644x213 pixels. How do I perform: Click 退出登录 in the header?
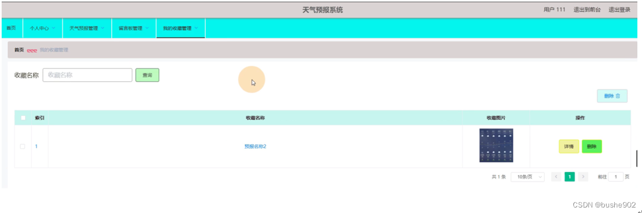click(x=619, y=10)
